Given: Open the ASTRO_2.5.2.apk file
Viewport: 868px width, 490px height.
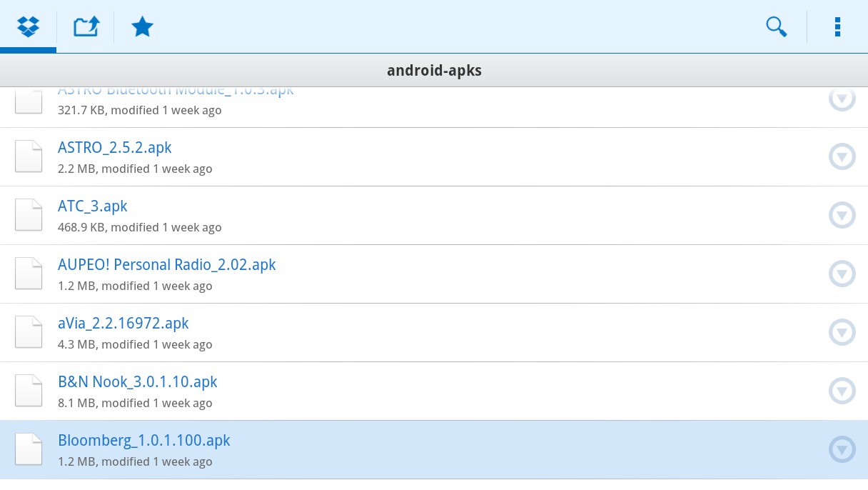Looking at the screenshot, I should pyautogui.click(x=434, y=157).
